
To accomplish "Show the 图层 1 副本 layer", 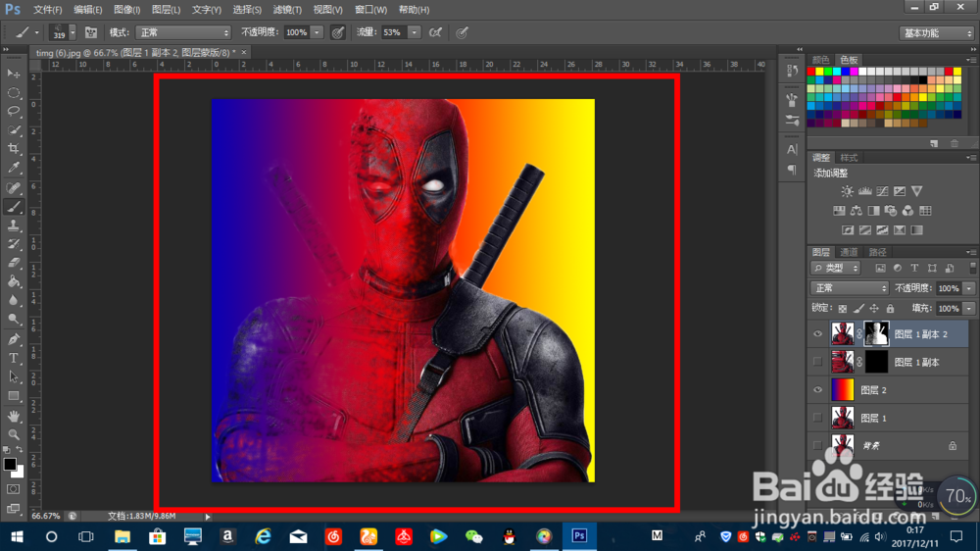I will click(x=818, y=362).
